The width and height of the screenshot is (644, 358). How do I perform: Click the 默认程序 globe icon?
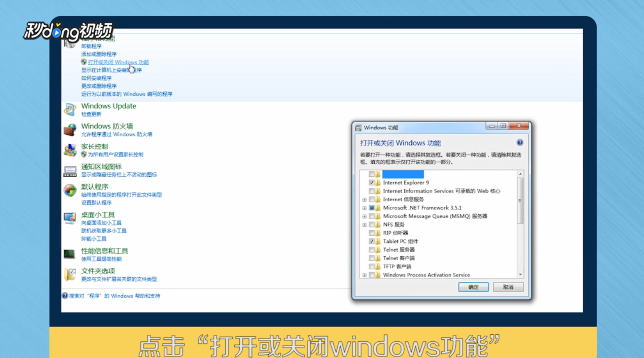(70, 190)
